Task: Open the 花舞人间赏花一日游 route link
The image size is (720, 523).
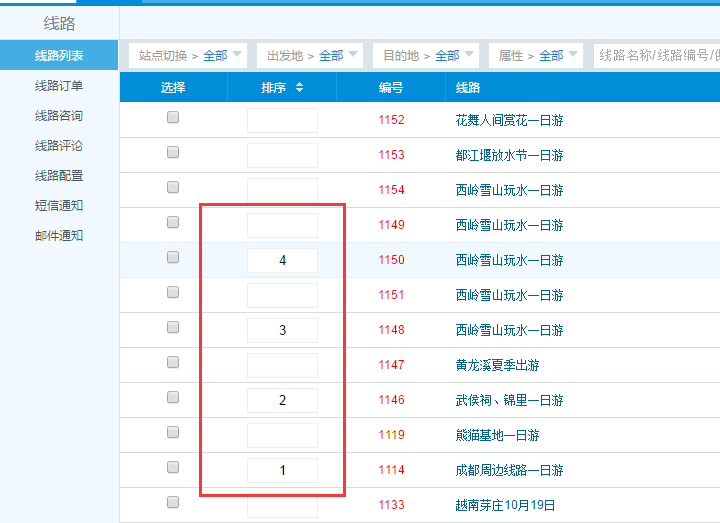Action: [x=509, y=120]
